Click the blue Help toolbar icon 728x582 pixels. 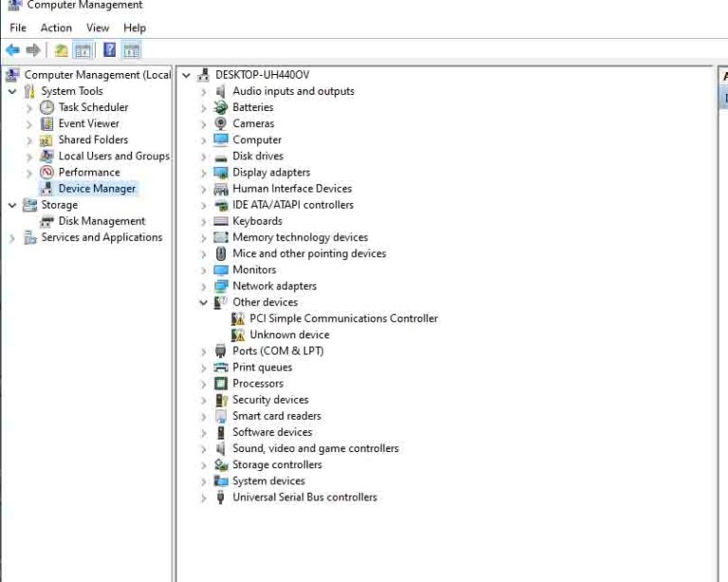point(110,50)
